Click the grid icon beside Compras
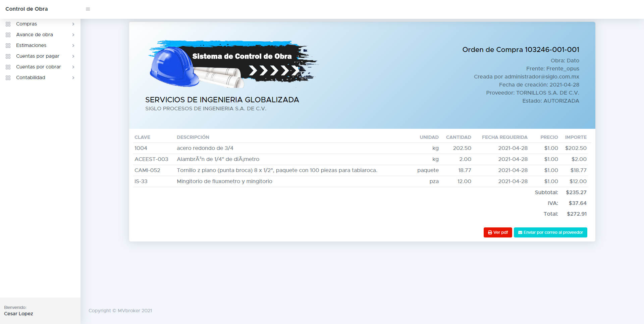Image resolution: width=644 pixels, height=324 pixels. tap(8, 24)
